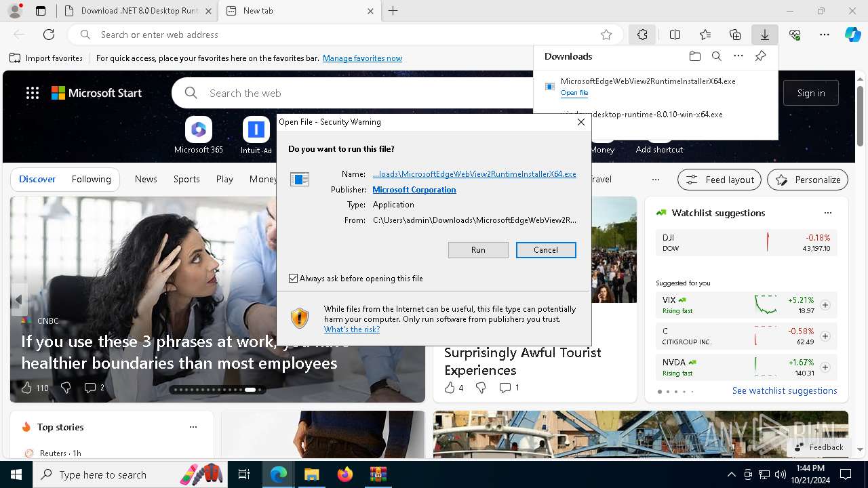The width and height of the screenshot is (868, 488).
Task: Click the Edge profile avatar icon
Action: pos(14,11)
